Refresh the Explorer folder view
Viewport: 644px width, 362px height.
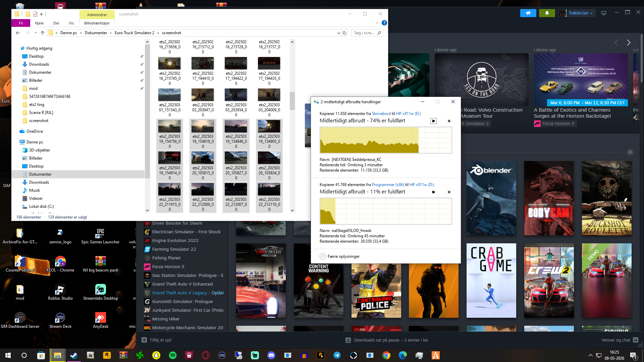[x=344, y=33]
